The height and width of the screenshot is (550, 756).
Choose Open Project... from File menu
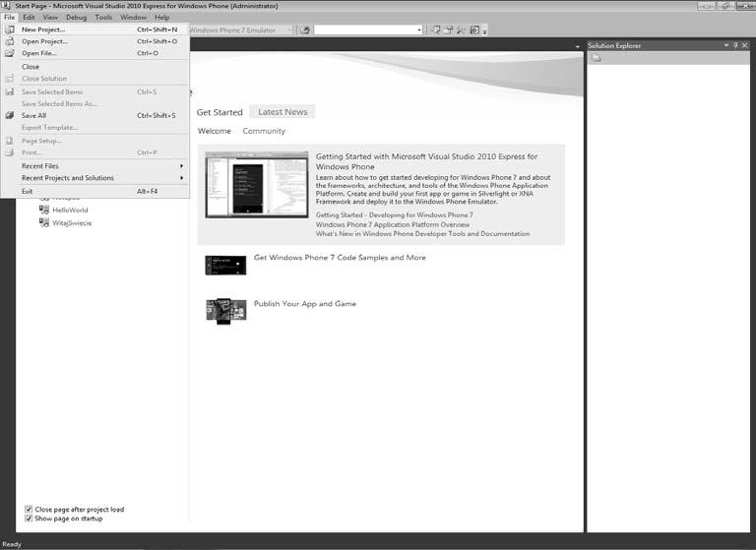95,41
